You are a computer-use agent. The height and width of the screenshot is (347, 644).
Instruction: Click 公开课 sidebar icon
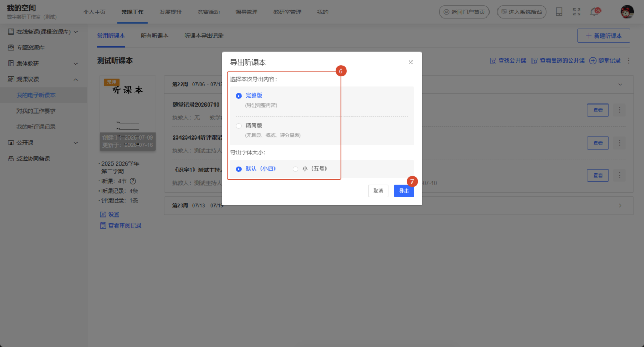[x=11, y=143]
